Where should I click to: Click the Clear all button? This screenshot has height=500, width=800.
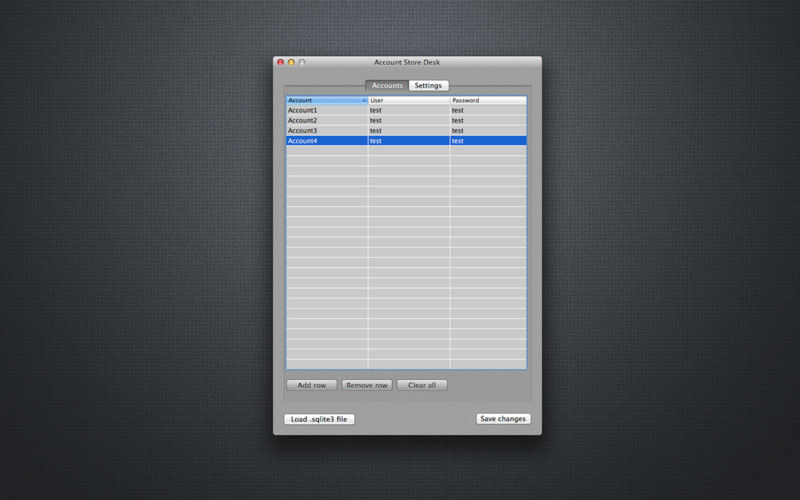click(422, 385)
